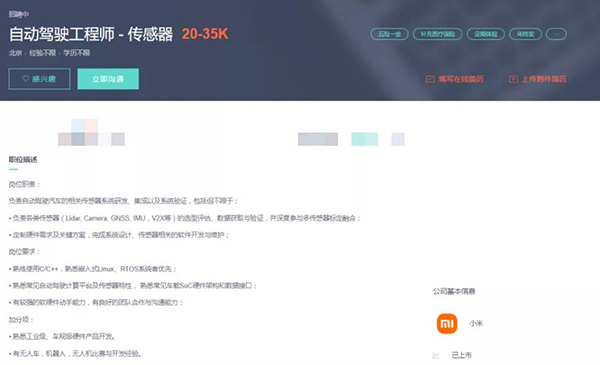Click the heart icon in 感兴趣 button

point(26,79)
